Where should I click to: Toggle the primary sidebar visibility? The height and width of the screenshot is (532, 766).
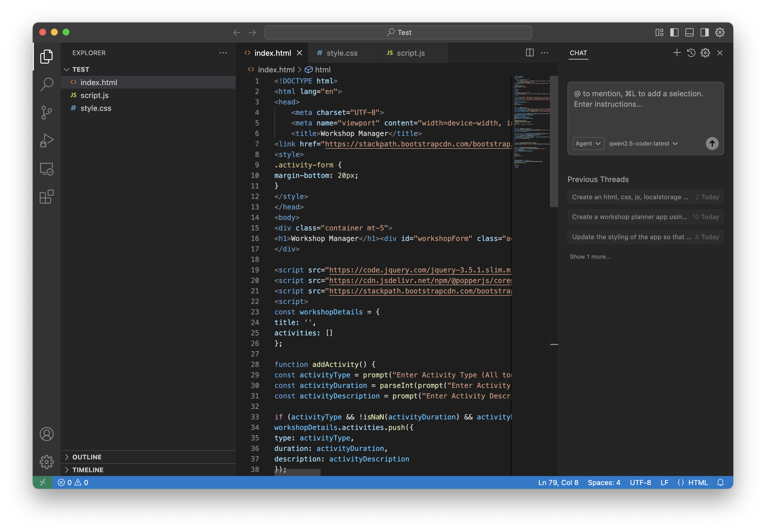674,32
